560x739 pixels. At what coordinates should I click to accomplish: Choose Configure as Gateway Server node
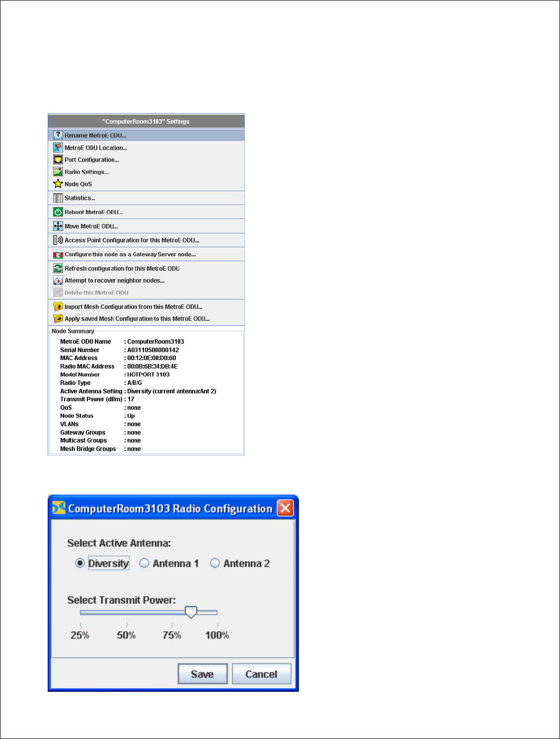[146, 254]
